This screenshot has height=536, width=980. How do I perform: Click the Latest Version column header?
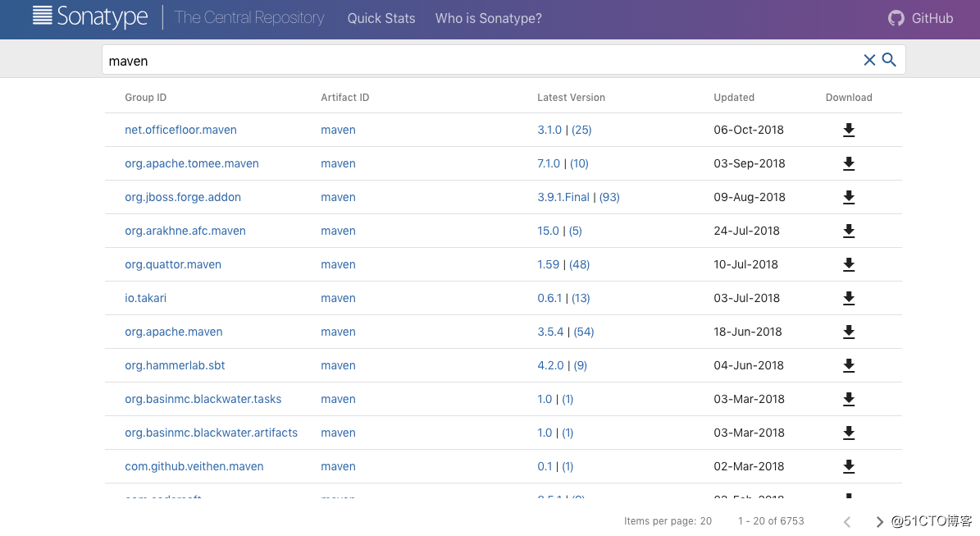coord(572,98)
